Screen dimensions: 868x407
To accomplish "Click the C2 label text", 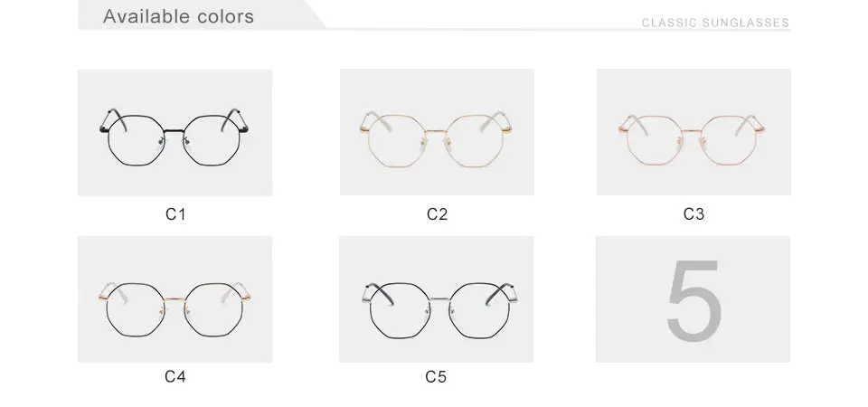I will coord(437,214).
